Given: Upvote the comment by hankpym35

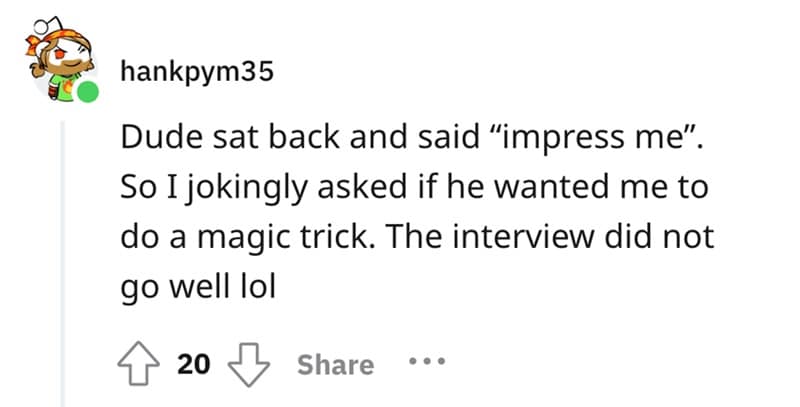Looking at the screenshot, I should 143,364.
